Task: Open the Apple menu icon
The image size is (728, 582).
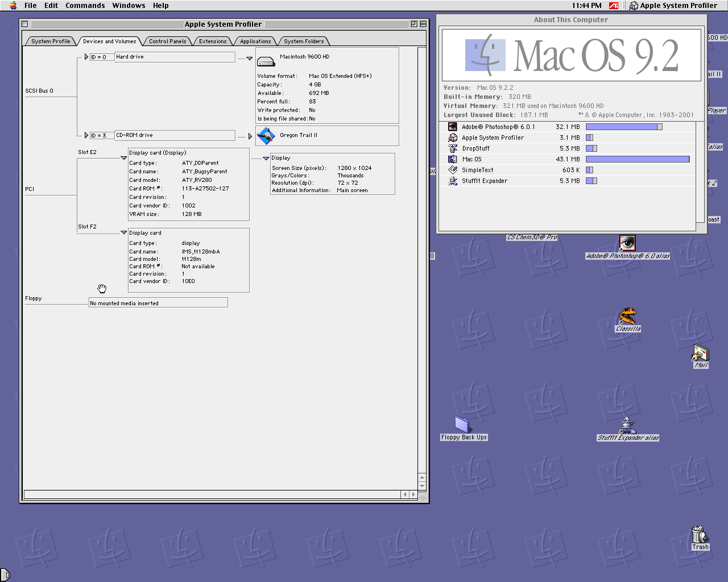Action: click(13, 6)
